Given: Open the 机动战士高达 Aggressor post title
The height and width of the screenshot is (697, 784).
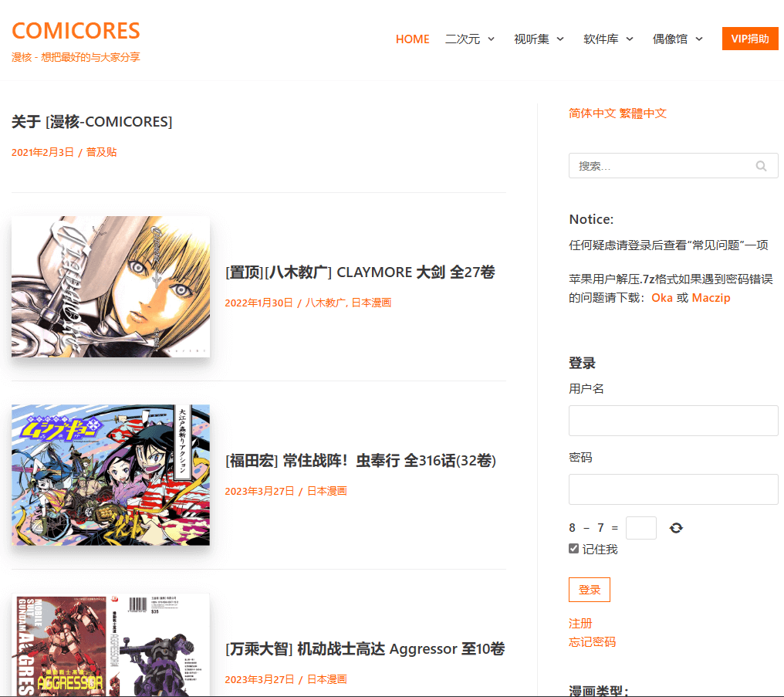Looking at the screenshot, I should tap(365, 649).
